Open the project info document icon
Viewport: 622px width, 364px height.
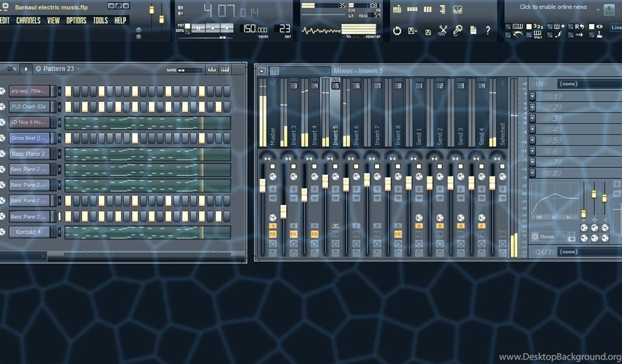pyautogui.click(x=473, y=30)
